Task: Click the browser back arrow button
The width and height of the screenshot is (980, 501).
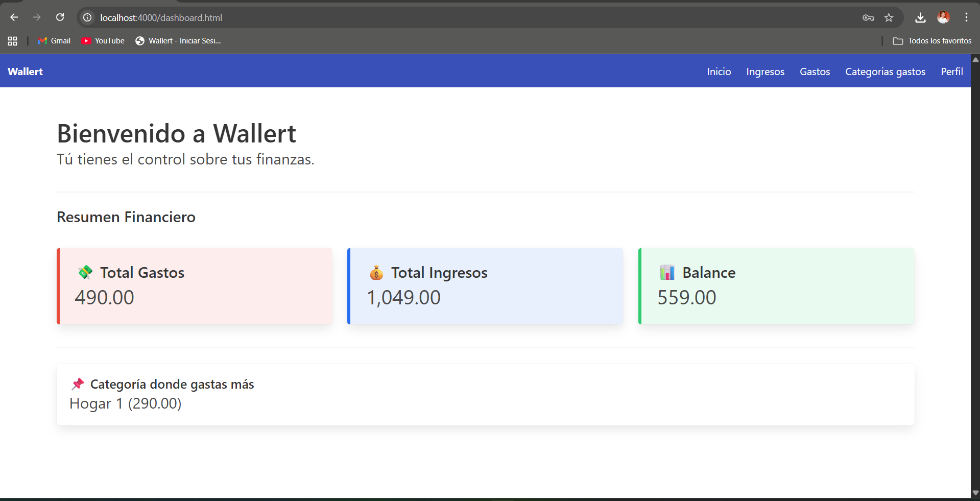Action: click(x=14, y=17)
